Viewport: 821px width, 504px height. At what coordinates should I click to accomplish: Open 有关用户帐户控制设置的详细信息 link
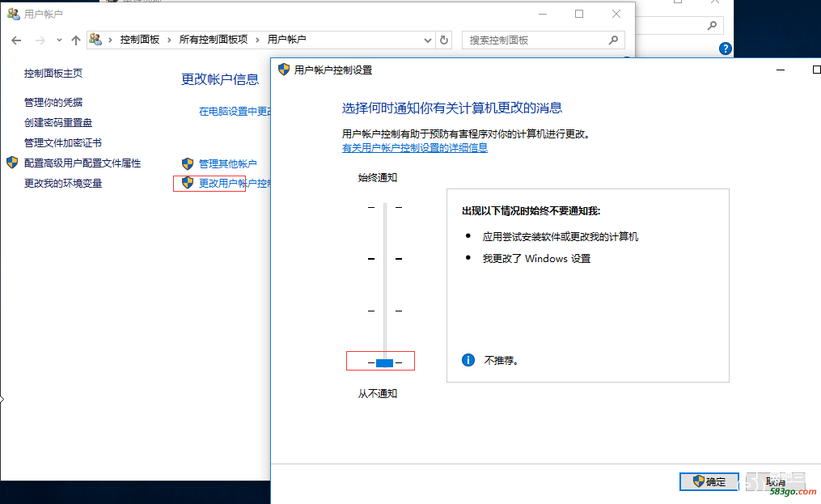coord(414,148)
